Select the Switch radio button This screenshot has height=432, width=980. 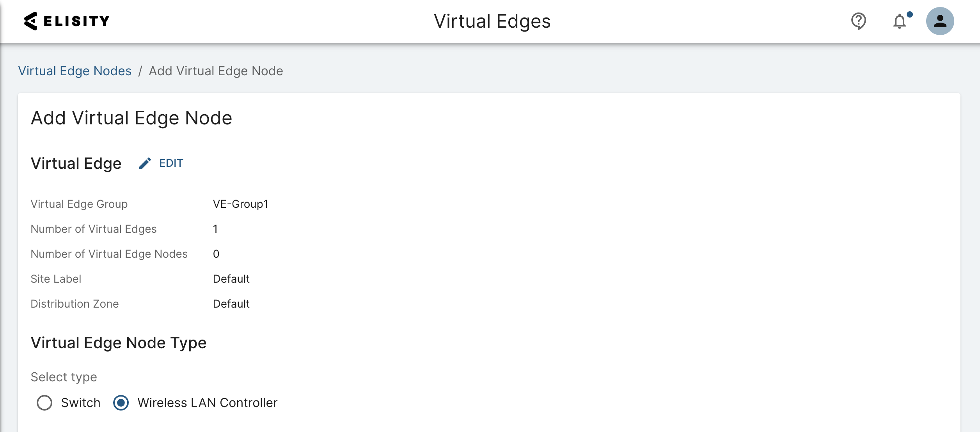(44, 403)
